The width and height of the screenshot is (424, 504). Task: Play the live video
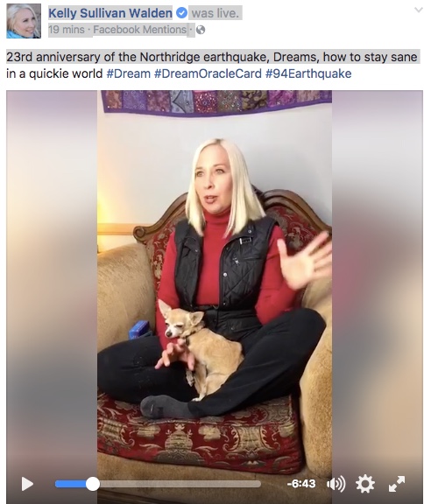point(27,484)
